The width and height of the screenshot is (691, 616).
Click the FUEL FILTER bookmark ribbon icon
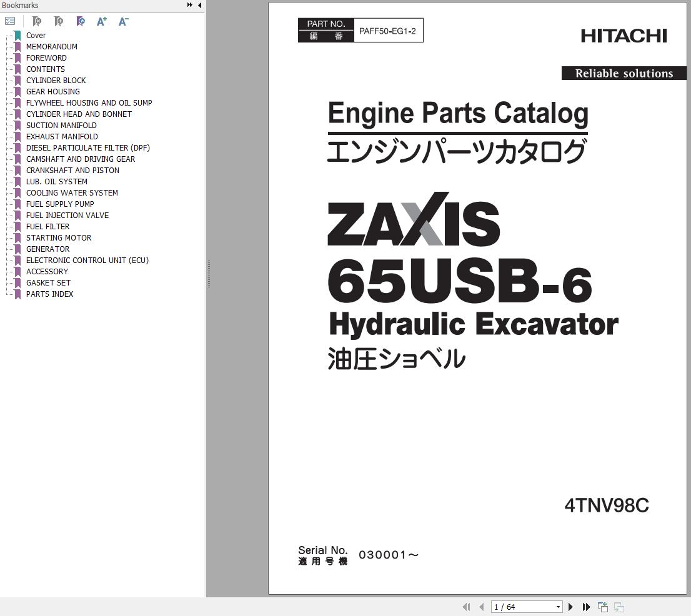coord(17,227)
